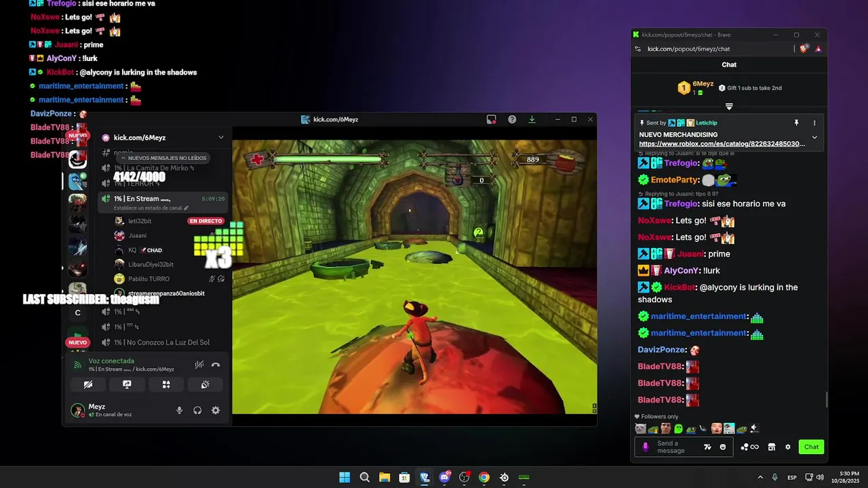Open taskbar Search

(364, 477)
